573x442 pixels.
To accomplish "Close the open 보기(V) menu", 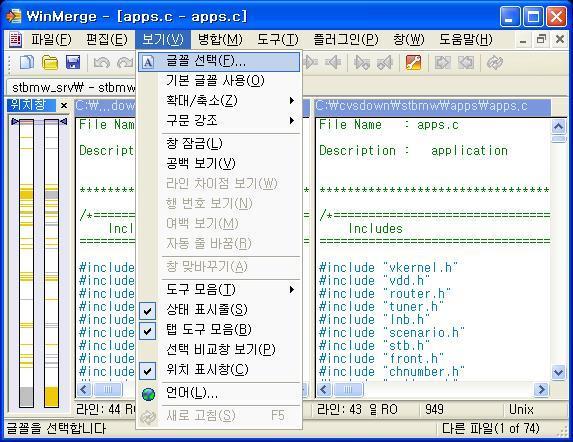I will [163, 39].
